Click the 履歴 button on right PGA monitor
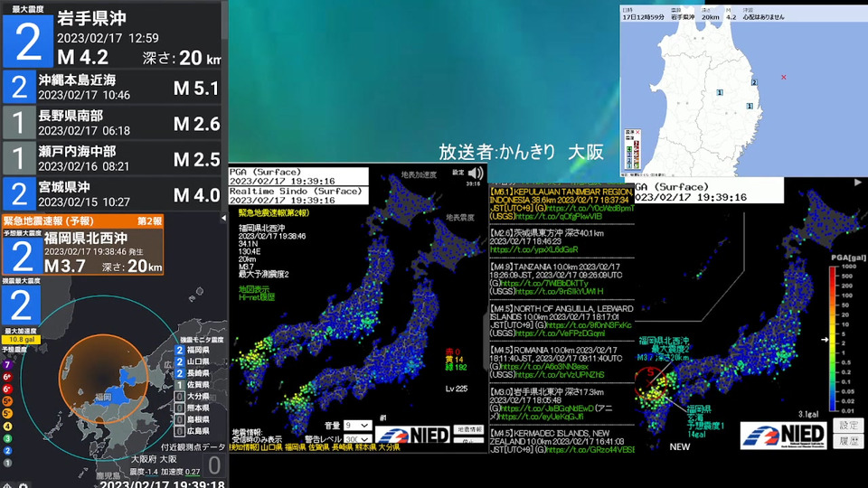 [848, 441]
